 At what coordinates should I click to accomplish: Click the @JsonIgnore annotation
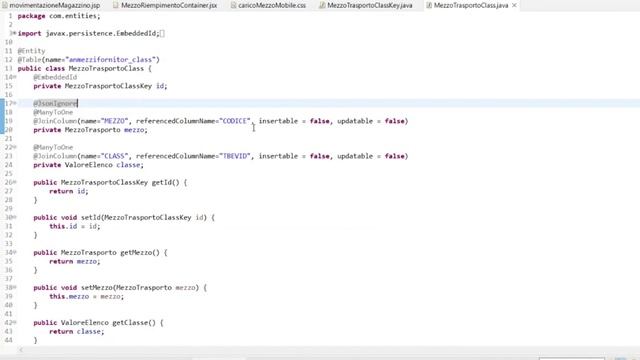(x=55, y=103)
